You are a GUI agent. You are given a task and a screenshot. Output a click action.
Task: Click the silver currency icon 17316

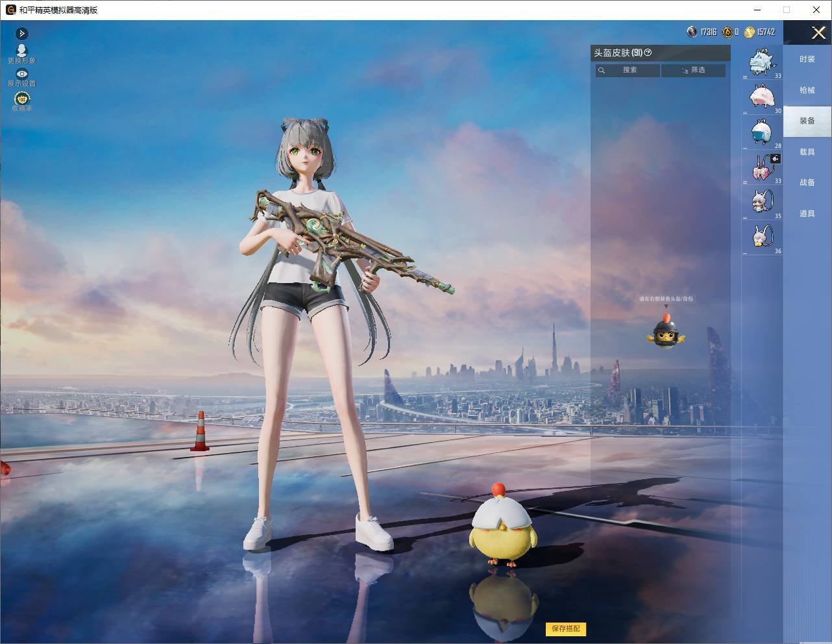point(692,32)
